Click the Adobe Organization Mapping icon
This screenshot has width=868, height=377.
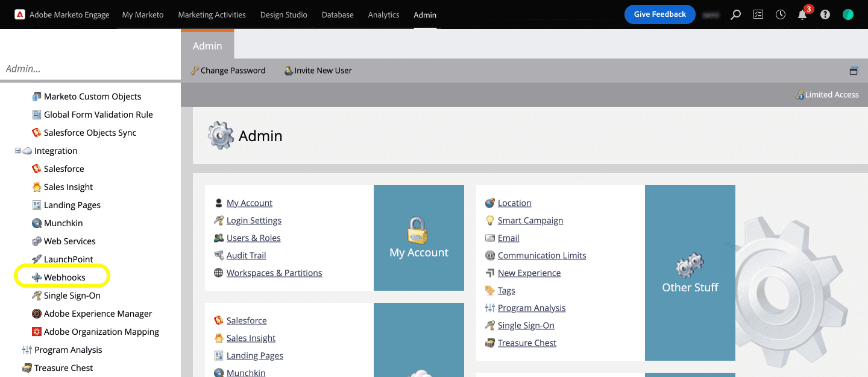pos(37,332)
